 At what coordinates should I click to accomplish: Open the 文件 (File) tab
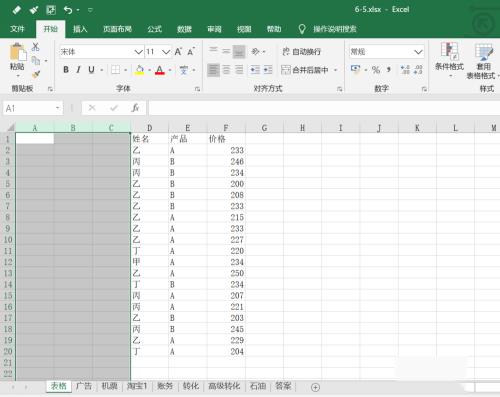[17, 29]
